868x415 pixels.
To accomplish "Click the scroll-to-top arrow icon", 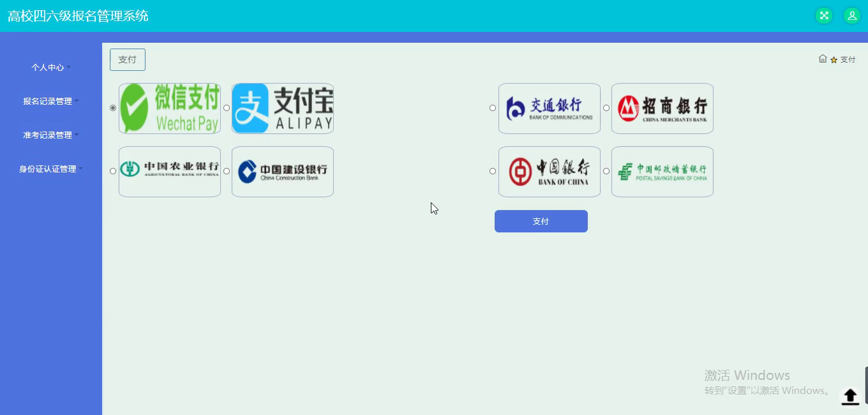I will [x=850, y=396].
